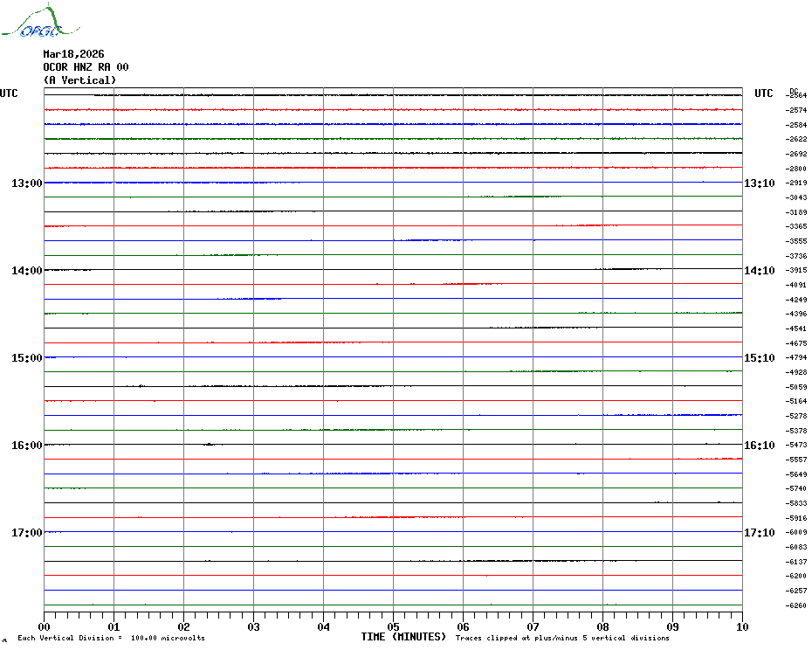Select the Mar18,2026 date label
Viewport: 812px width, 650px height.
(73, 54)
